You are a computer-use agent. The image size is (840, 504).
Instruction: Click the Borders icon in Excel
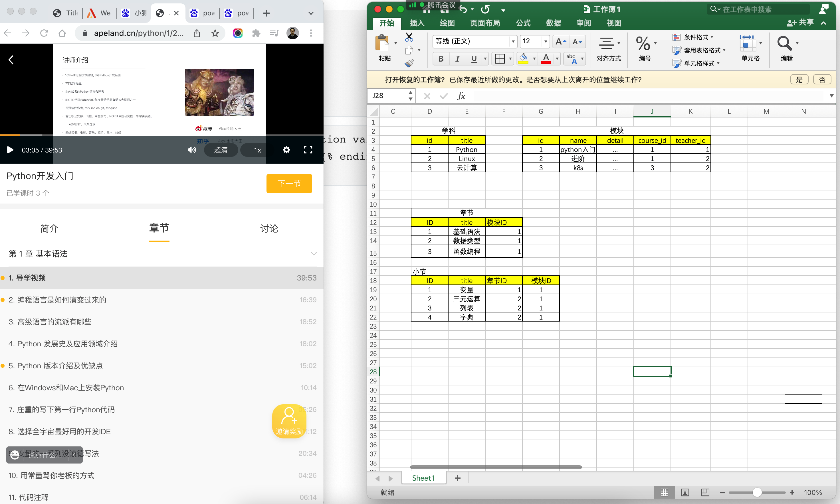[x=500, y=58]
